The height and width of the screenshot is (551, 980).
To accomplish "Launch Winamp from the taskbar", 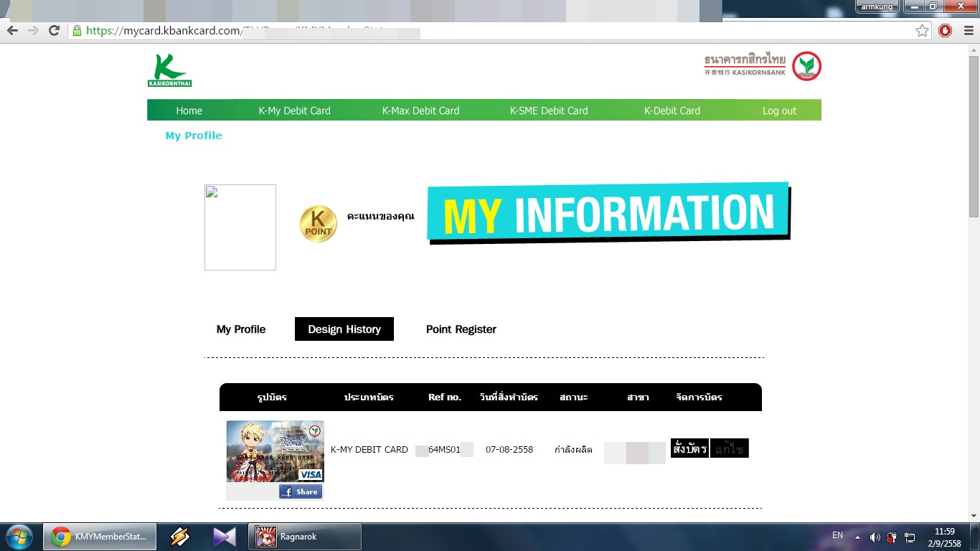I will [x=179, y=537].
